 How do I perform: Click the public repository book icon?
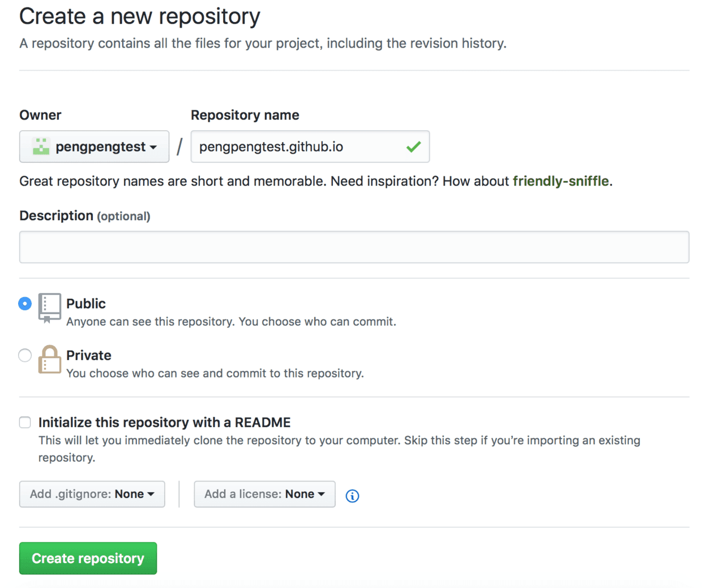(49, 308)
